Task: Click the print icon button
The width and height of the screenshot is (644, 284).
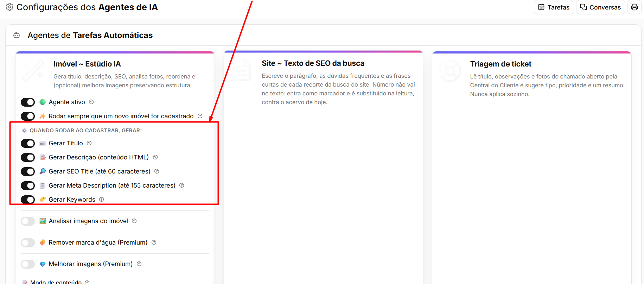Action: click(635, 7)
